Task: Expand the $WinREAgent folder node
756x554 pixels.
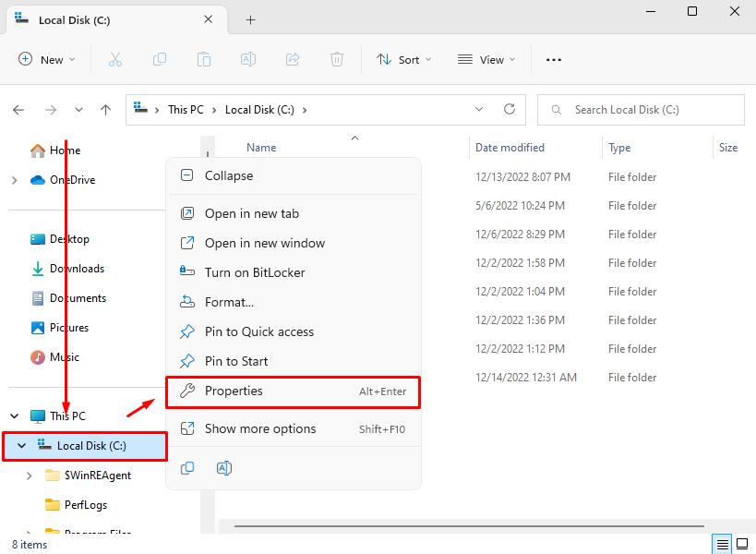Action: point(30,476)
